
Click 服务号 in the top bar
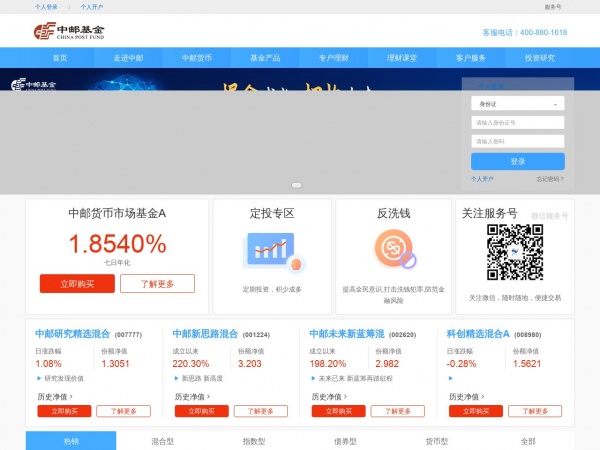coord(553,7)
